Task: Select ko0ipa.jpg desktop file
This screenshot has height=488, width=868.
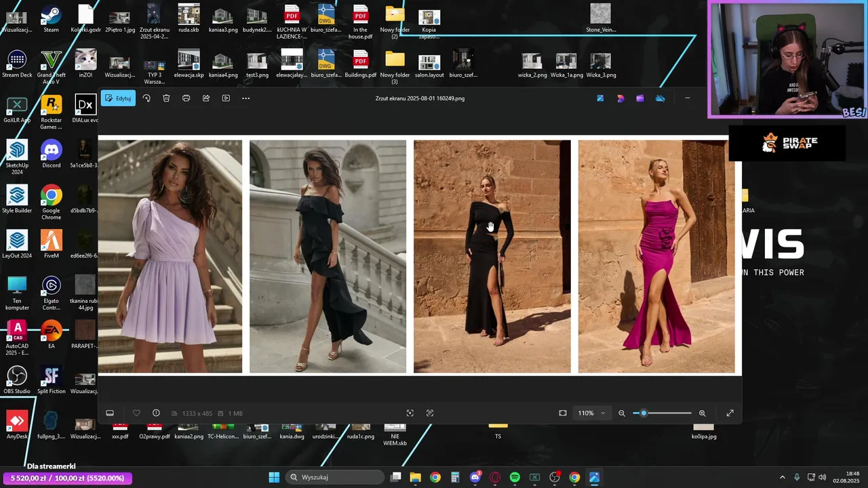Action: (x=704, y=430)
